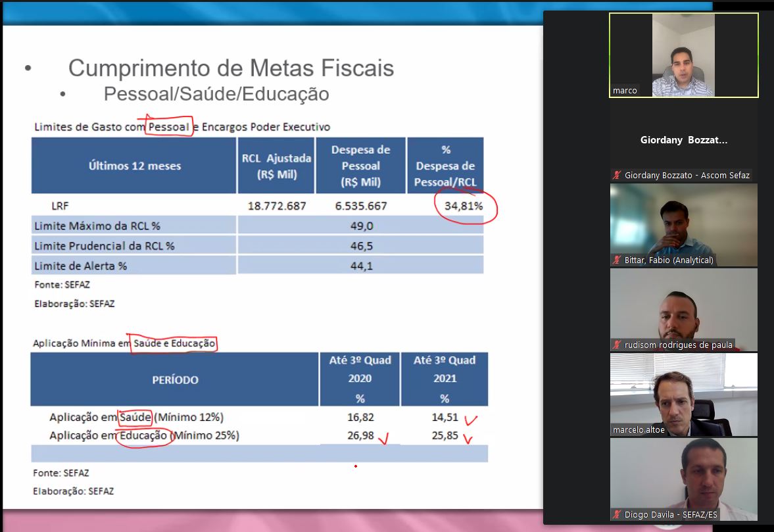Click 'Elaboração: SEFAZ' under the second table
This screenshot has height=532, width=774.
point(74,491)
